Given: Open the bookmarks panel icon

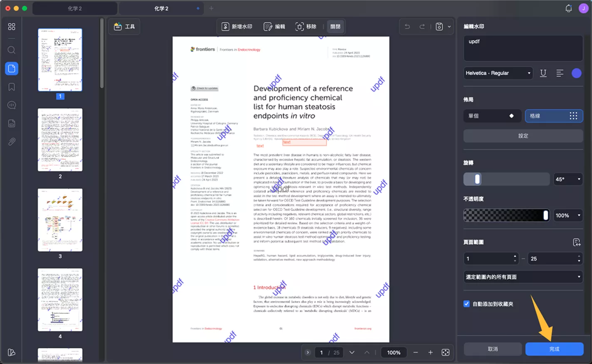Looking at the screenshot, I should coord(12,87).
